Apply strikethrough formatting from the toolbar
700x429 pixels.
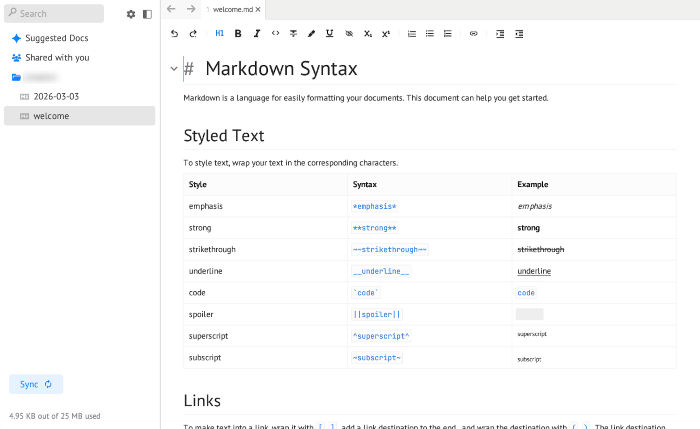coord(293,33)
